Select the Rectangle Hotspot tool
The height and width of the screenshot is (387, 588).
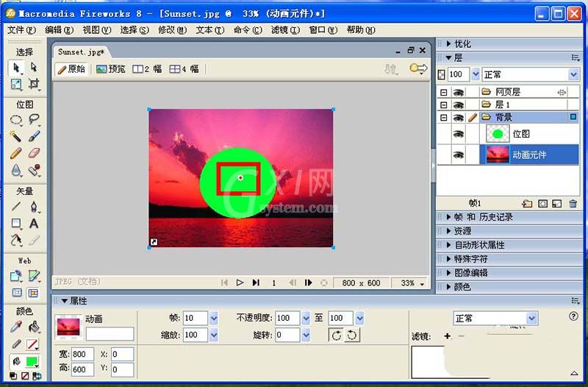point(16,276)
